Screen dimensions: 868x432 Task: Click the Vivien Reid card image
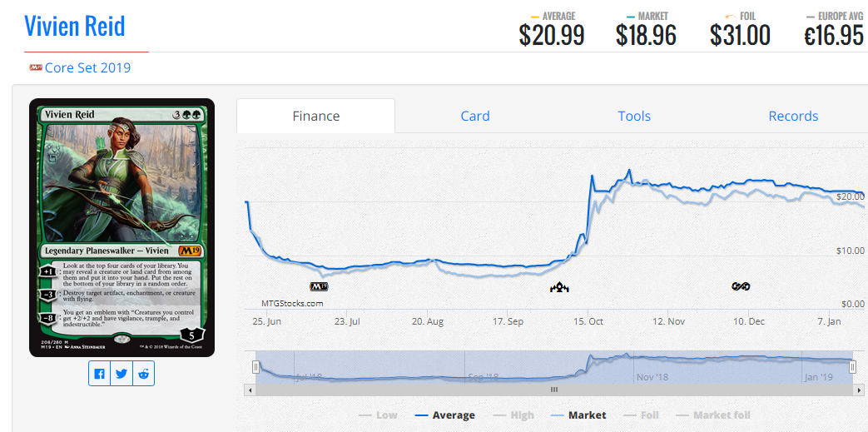[122, 227]
